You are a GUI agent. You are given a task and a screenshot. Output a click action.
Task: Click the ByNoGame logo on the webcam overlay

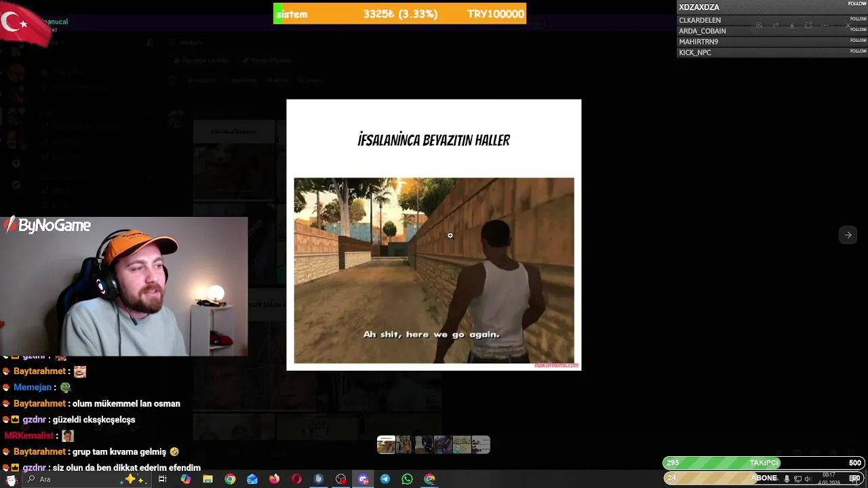point(47,226)
